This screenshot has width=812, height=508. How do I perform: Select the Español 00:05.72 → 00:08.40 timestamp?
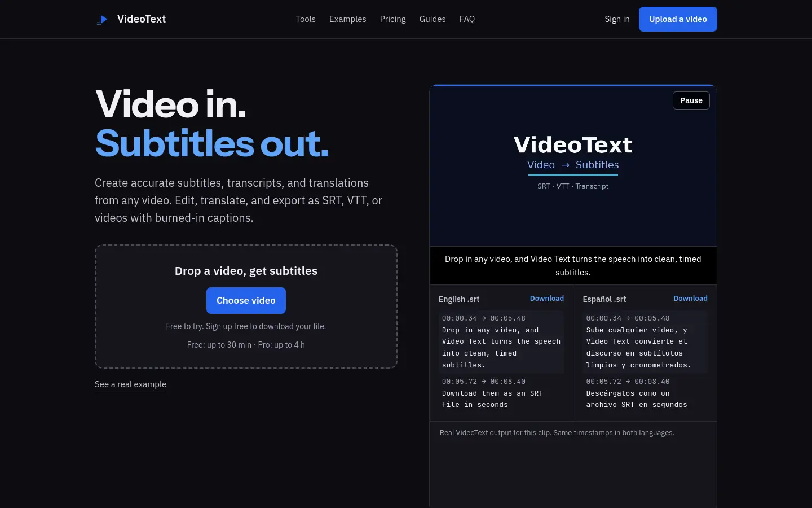628,382
